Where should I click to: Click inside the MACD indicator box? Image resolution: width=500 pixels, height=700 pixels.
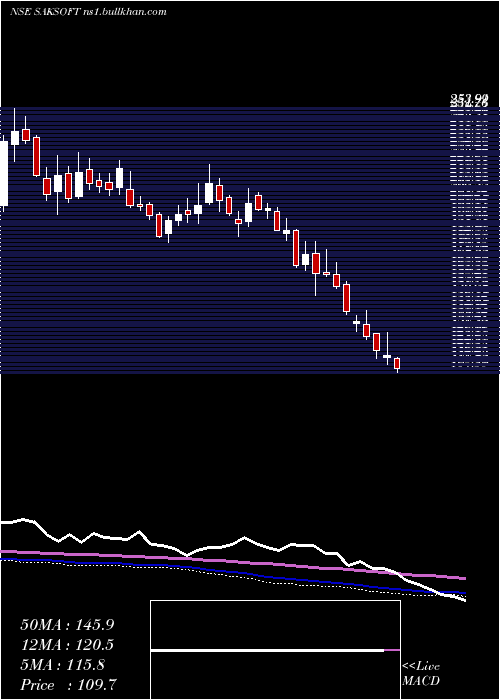[x=275, y=650]
